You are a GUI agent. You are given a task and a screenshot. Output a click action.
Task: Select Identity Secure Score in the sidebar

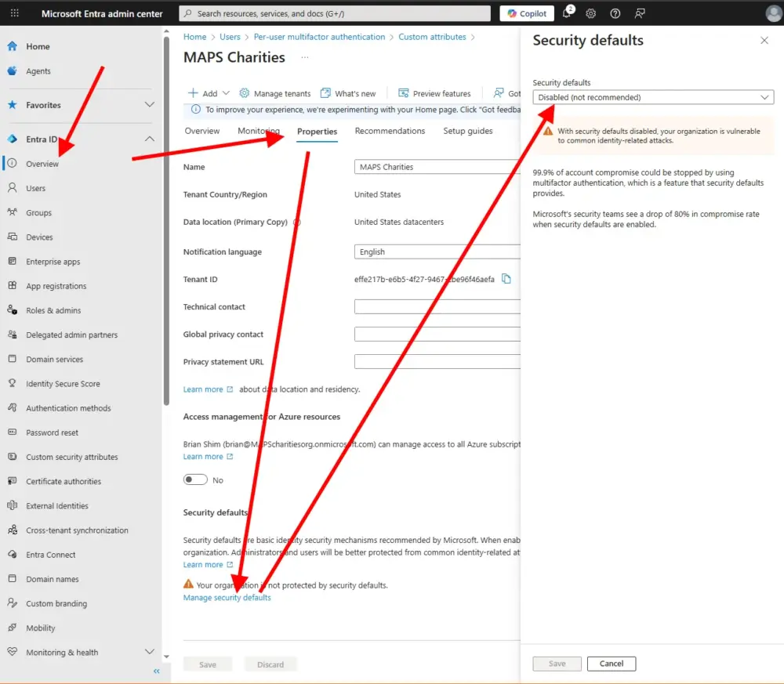69,383
